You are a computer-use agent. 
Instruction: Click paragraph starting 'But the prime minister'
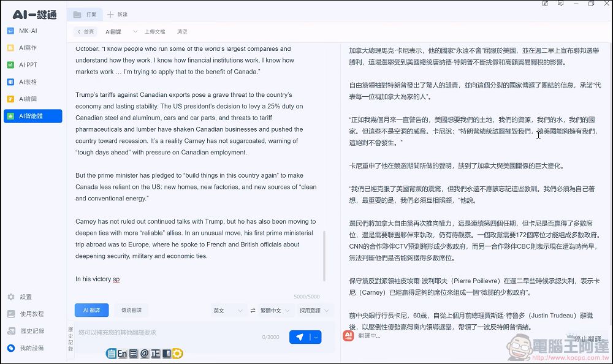(x=196, y=187)
